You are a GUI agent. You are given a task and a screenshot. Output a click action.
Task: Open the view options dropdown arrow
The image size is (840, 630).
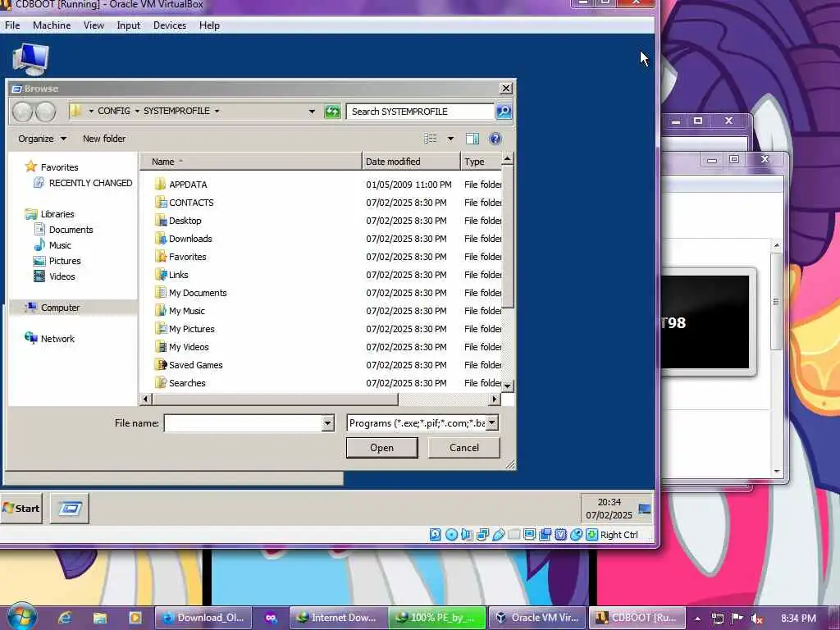tap(450, 139)
